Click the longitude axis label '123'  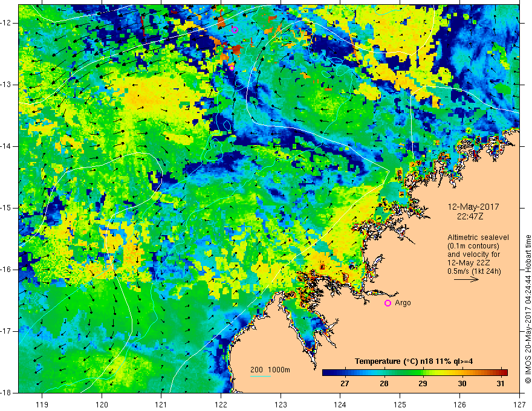coord(281,404)
